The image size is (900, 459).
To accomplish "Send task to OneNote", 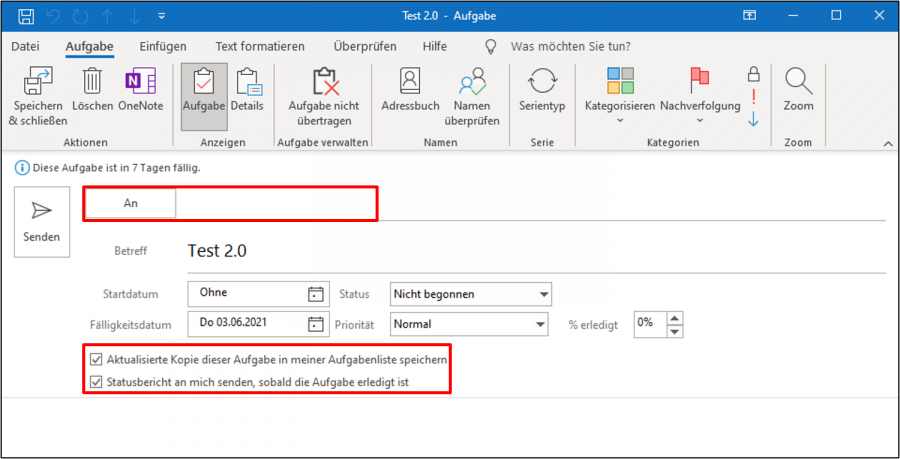I will (x=141, y=90).
